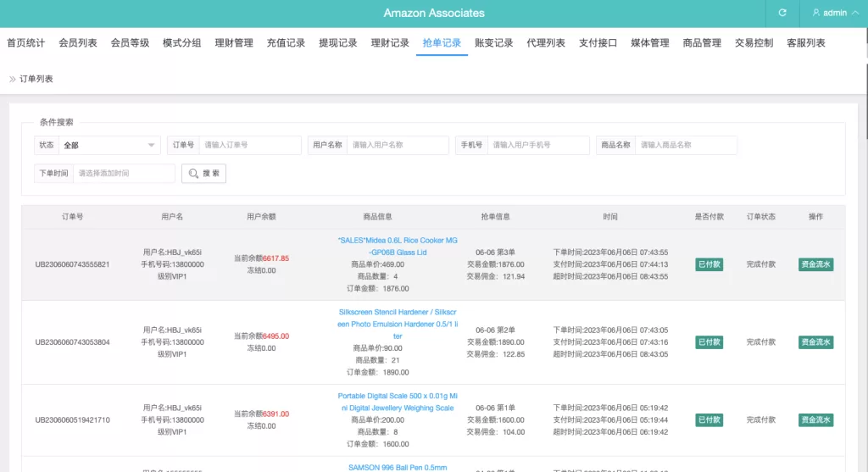Focus the 商品名称 input field
Image resolution: width=868 pixels, height=472 pixels.
[x=686, y=145]
